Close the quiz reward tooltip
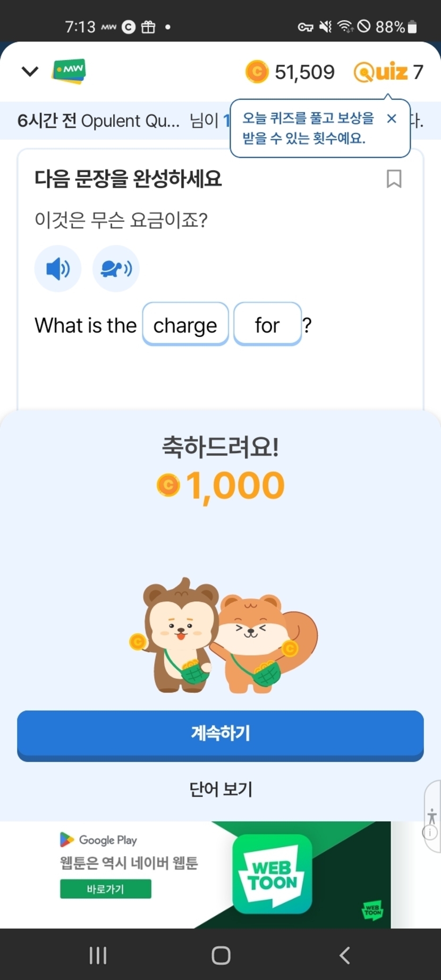Image resolution: width=441 pixels, height=980 pixels. click(x=392, y=119)
